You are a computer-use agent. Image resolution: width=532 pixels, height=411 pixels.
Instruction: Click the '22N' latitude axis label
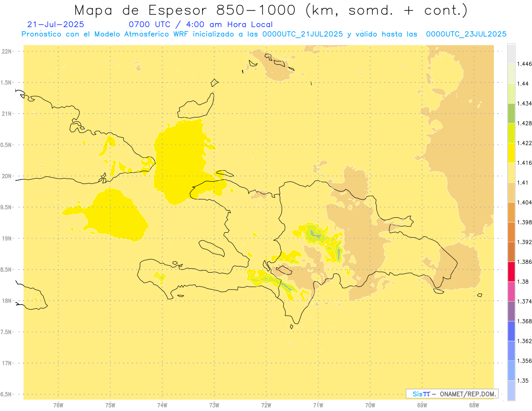[x=6, y=51]
